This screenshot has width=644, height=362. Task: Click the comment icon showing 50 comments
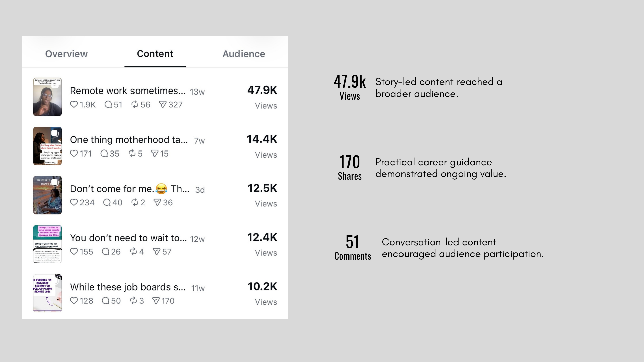point(105,301)
